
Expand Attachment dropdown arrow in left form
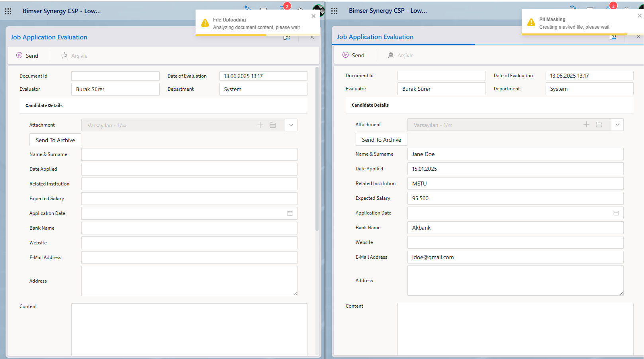click(291, 125)
